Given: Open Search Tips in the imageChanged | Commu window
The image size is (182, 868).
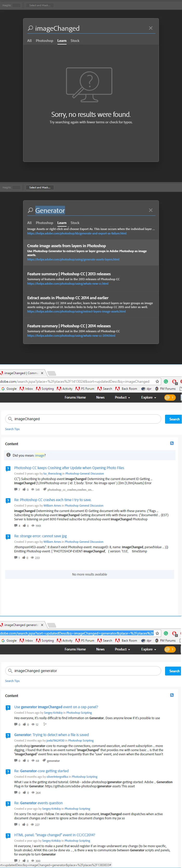Looking at the screenshot, I should [x=12, y=429].
